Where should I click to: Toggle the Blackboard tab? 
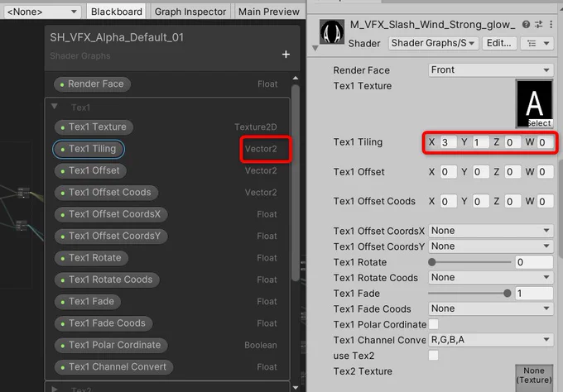coord(117,12)
